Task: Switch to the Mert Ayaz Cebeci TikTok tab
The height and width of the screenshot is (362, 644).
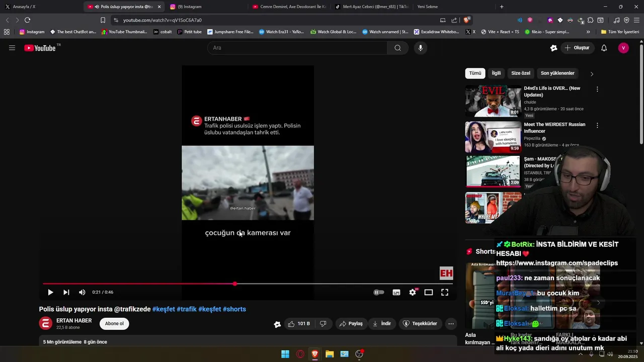Action: pyautogui.click(x=372, y=7)
